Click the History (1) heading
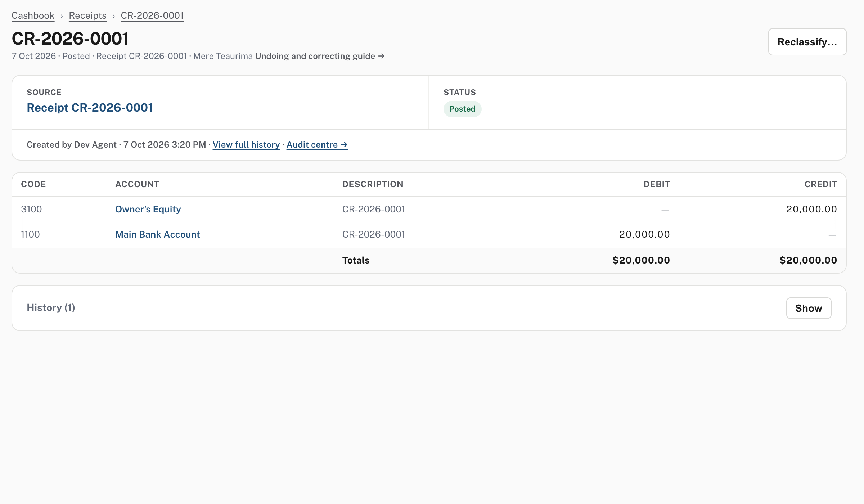 point(51,308)
